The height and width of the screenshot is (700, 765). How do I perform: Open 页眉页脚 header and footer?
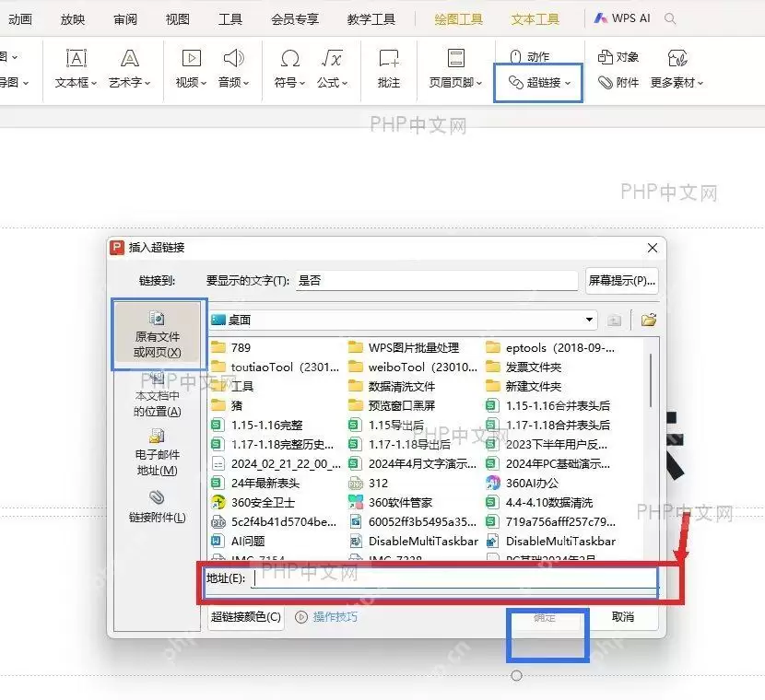tap(455, 69)
